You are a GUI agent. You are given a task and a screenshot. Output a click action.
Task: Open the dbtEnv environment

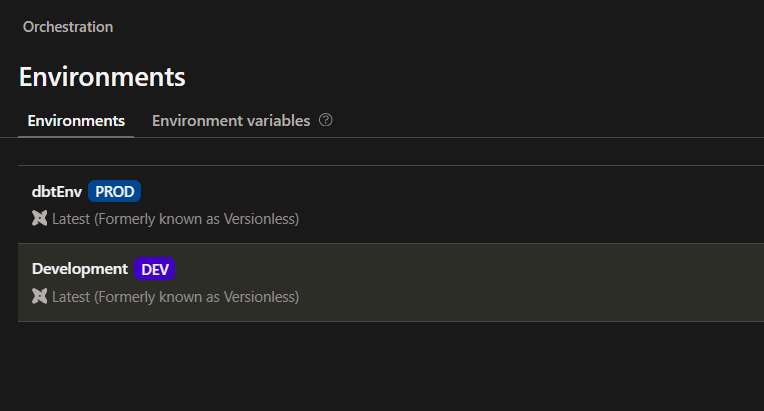click(x=57, y=191)
